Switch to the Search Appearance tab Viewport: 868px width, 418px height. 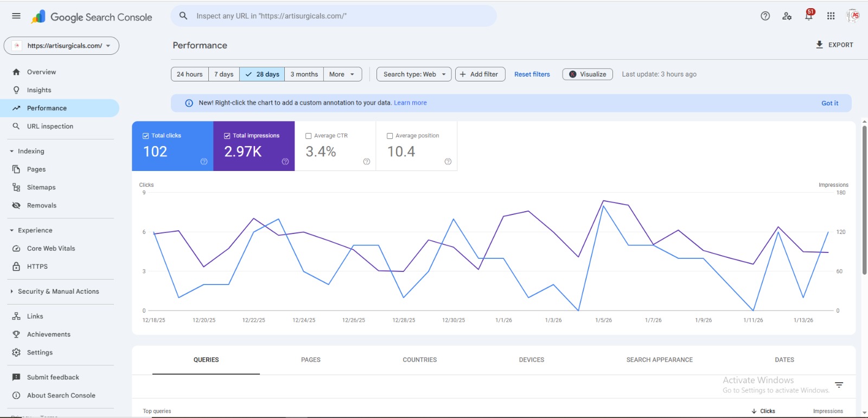coord(660,360)
